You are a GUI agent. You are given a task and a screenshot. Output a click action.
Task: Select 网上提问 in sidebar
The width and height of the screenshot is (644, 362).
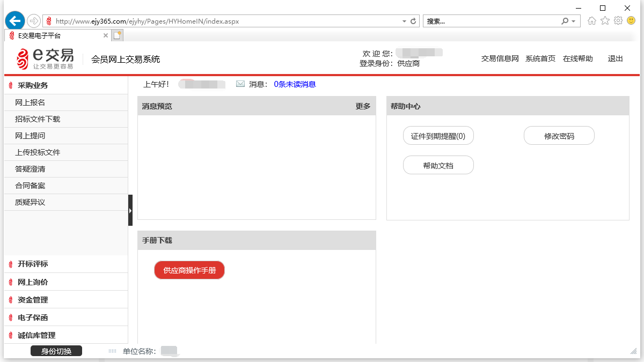pos(66,136)
